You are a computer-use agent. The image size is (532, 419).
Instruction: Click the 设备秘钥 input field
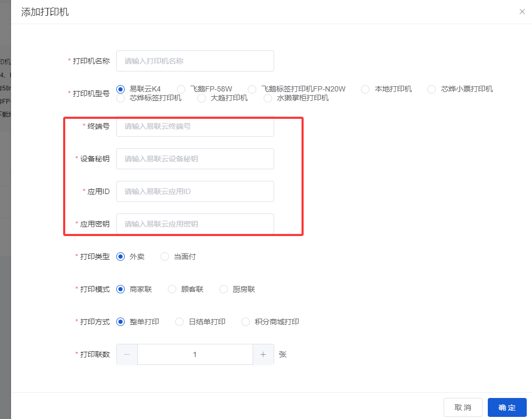tap(195, 159)
